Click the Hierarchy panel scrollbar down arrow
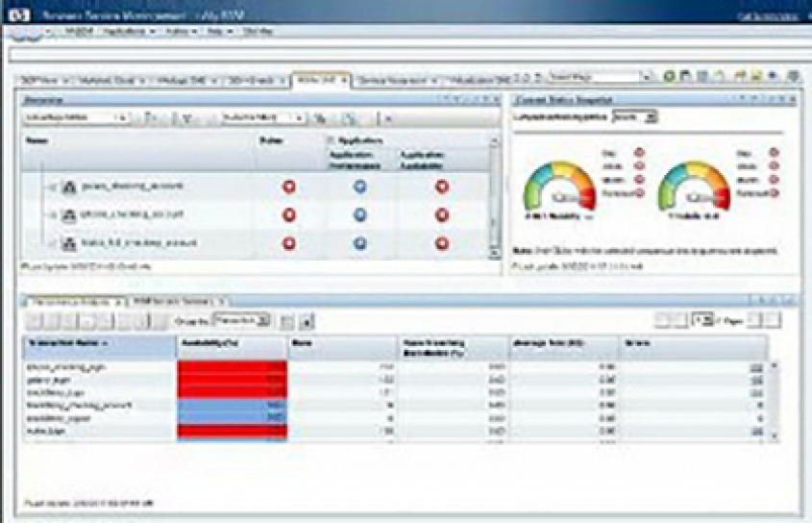 pyautogui.click(x=495, y=253)
